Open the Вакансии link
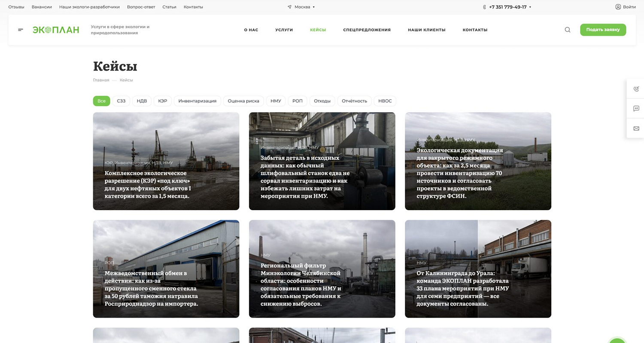The height and width of the screenshot is (343, 644). click(42, 7)
